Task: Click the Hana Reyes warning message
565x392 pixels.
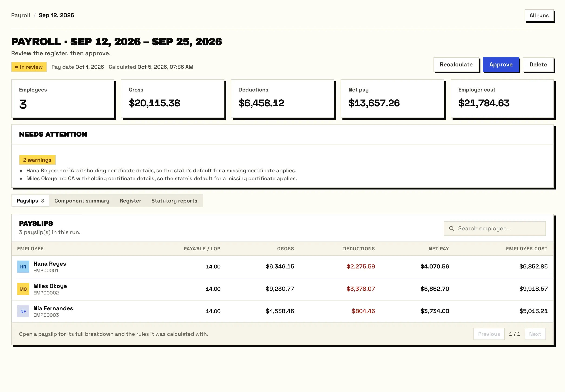Action: click(161, 171)
